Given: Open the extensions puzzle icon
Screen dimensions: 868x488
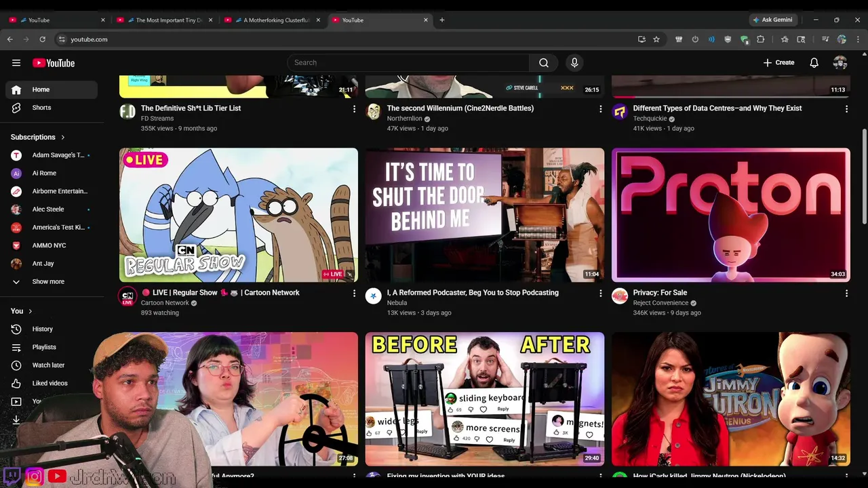Looking at the screenshot, I should [760, 39].
